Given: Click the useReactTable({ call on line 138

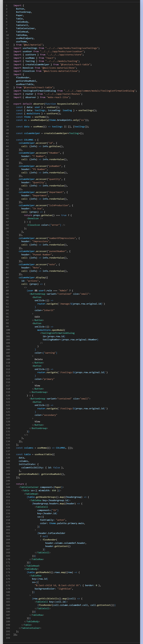Looking at the screenshot, I should click(44, 454).
